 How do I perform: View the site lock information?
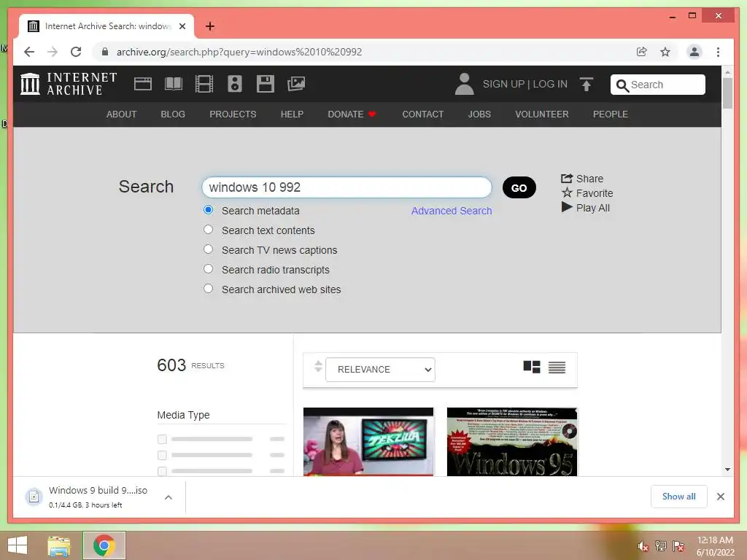pos(105,52)
